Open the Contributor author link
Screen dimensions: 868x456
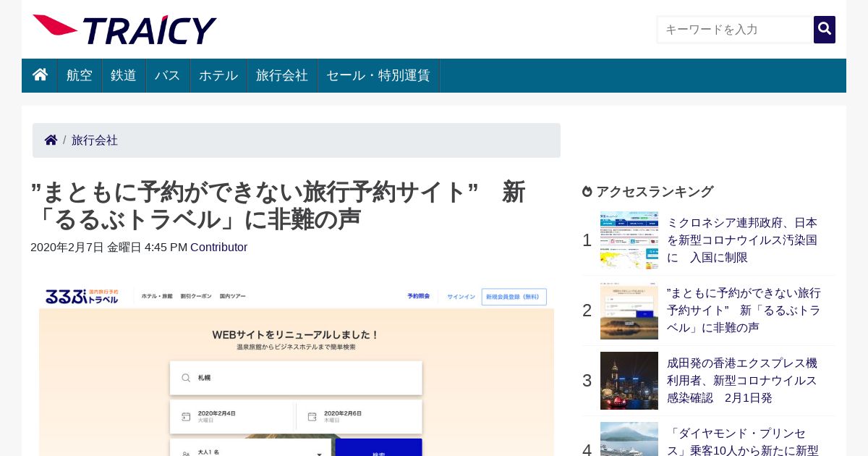click(218, 248)
